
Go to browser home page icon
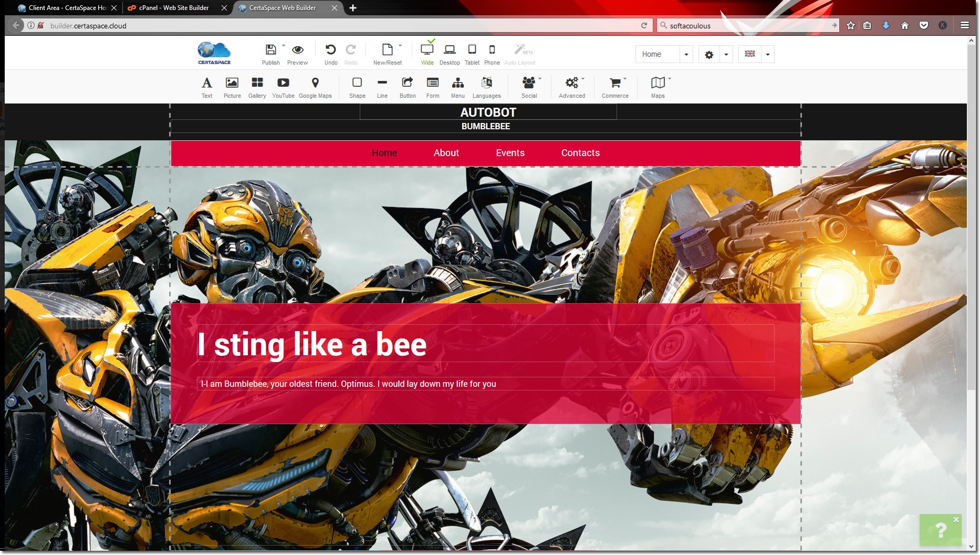tap(905, 25)
